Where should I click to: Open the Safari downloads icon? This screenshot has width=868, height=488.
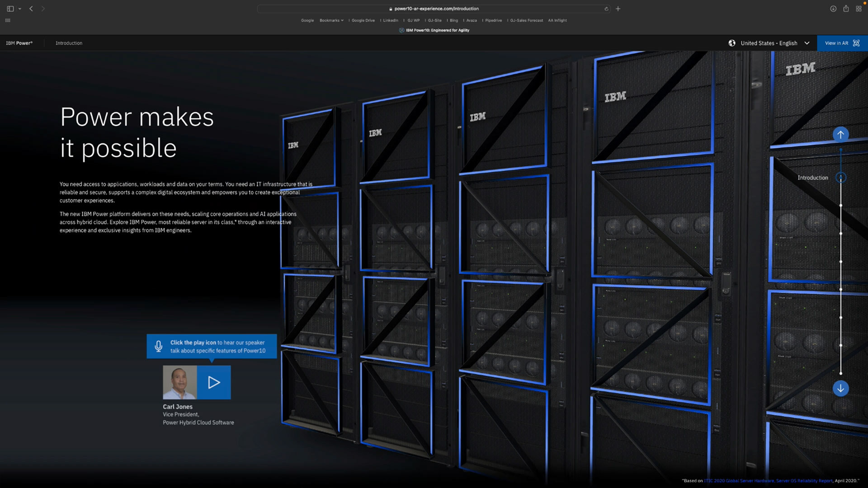(x=833, y=9)
